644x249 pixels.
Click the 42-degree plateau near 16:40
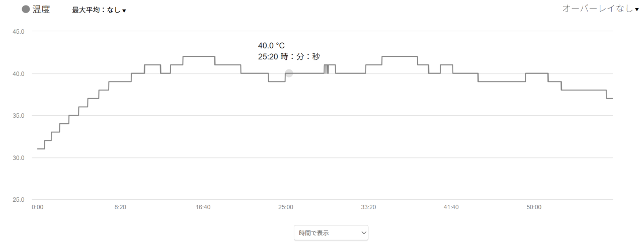pos(199,56)
